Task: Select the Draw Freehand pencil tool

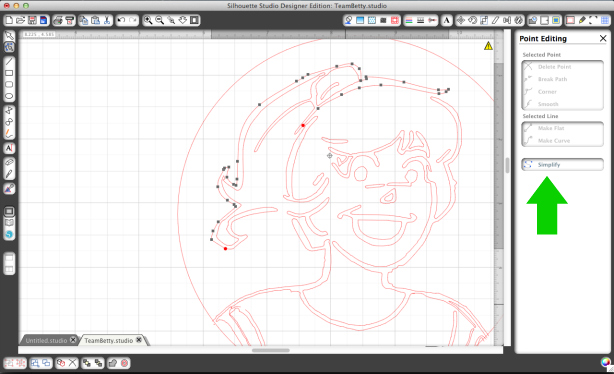Action: click(9, 134)
